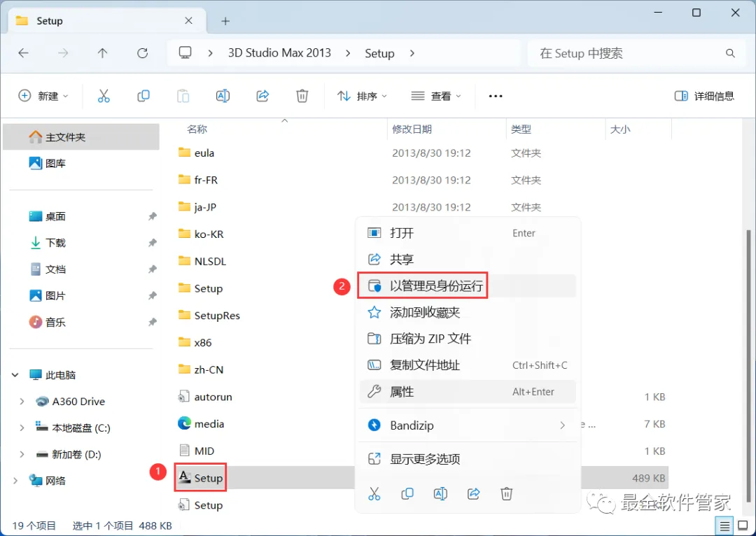The width and height of the screenshot is (756, 536).
Task: Click the Cut scissors in the context menu
Action: pos(374,493)
